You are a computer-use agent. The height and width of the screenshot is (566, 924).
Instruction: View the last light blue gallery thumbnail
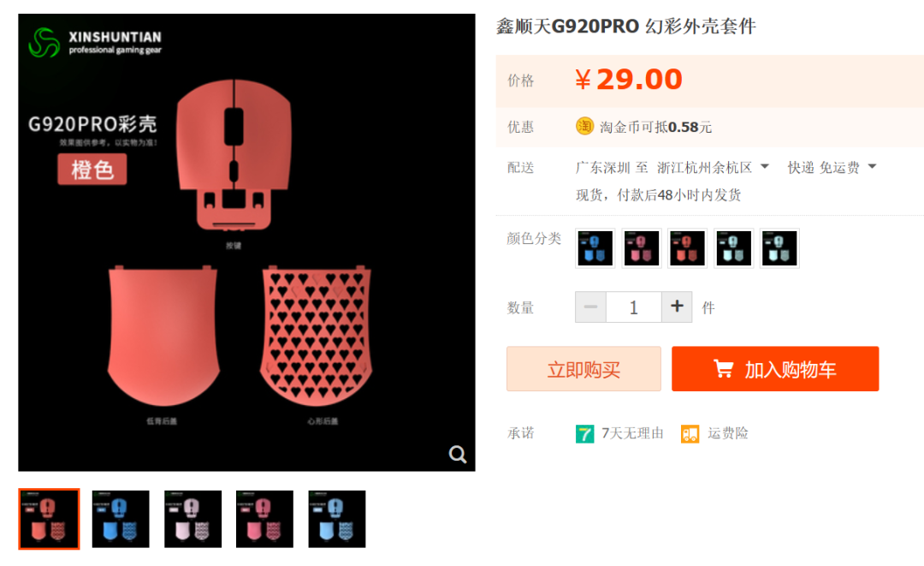[337, 519]
